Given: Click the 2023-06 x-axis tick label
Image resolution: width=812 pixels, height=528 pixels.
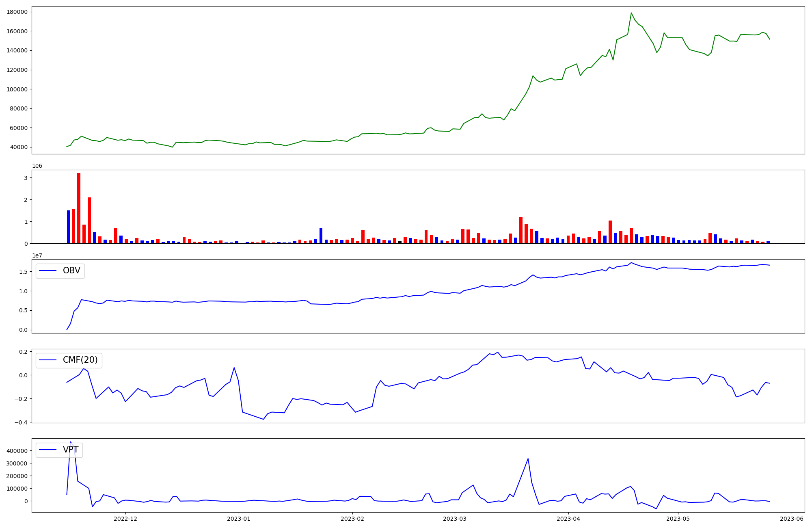Looking at the screenshot, I should tap(792, 519).
